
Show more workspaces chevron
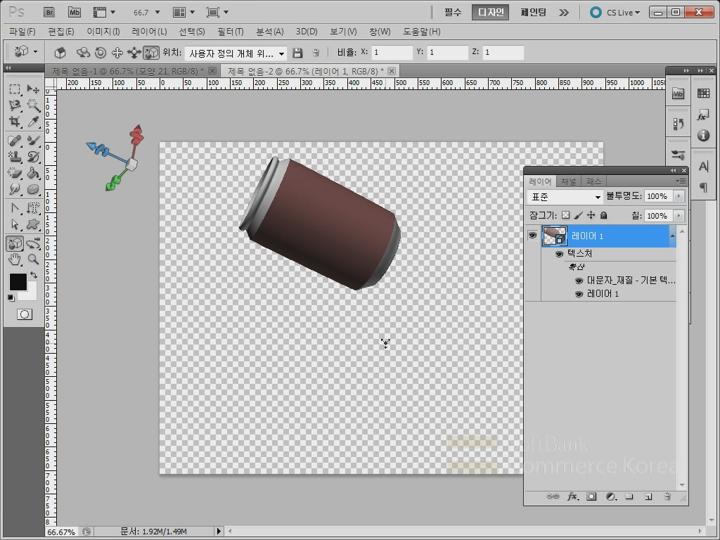point(563,12)
